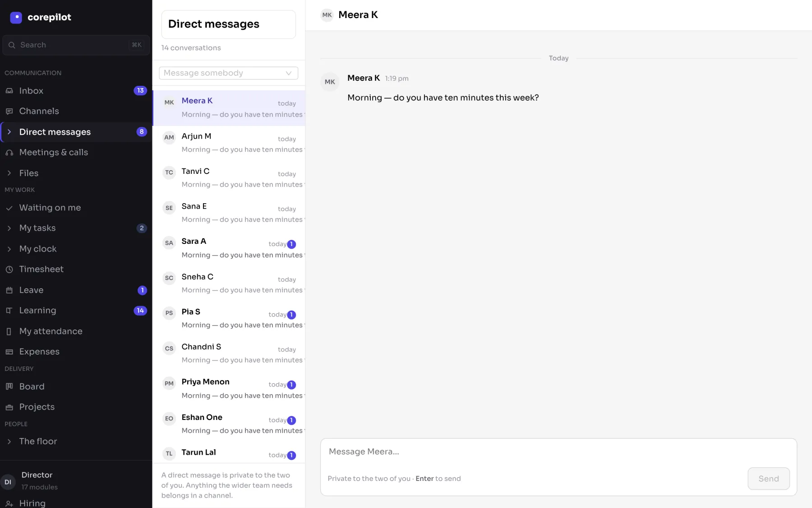The height and width of the screenshot is (508, 812).
Task: Navigate to Projects
Action: coord(76,407)
